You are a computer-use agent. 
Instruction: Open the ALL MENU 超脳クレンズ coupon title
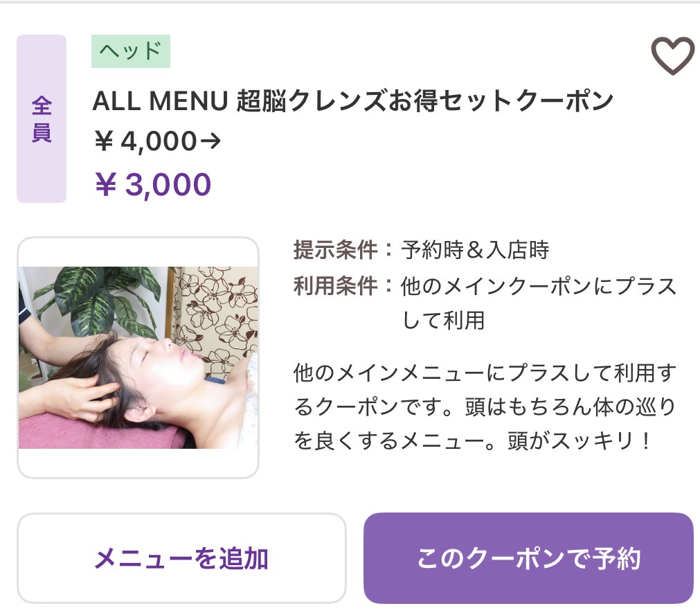pos(352,102)
